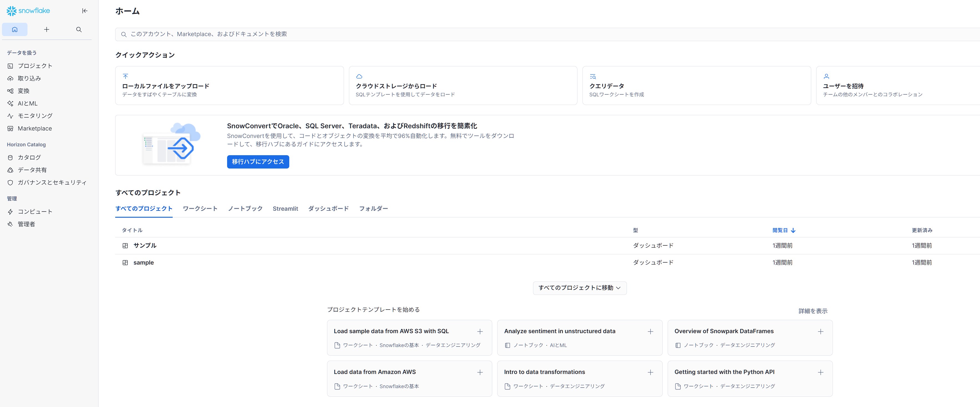Click the plus create icon in sidebar
This screenshot has width=980, height=407.
coord(46,29)
